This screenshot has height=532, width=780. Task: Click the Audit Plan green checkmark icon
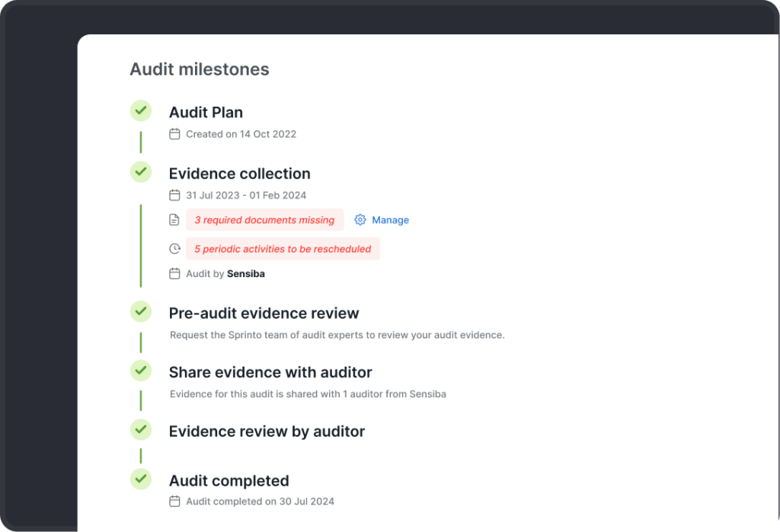[x=140, y=111]
